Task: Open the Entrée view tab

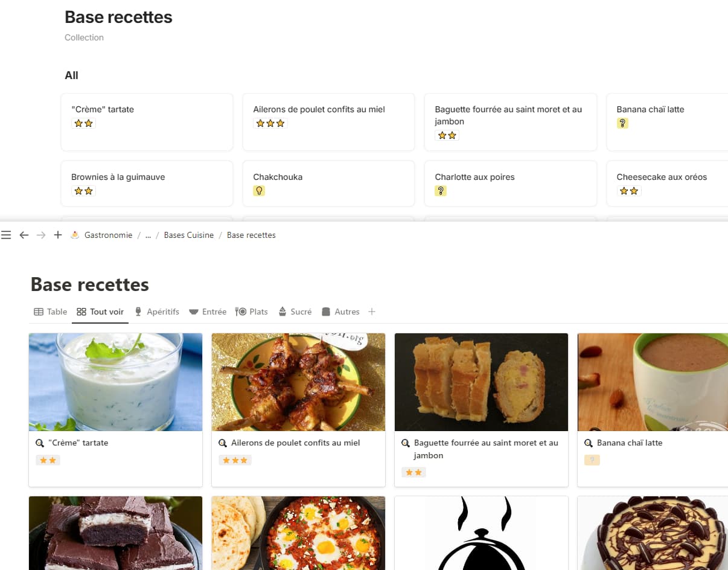Action: [x=208, y=312]
